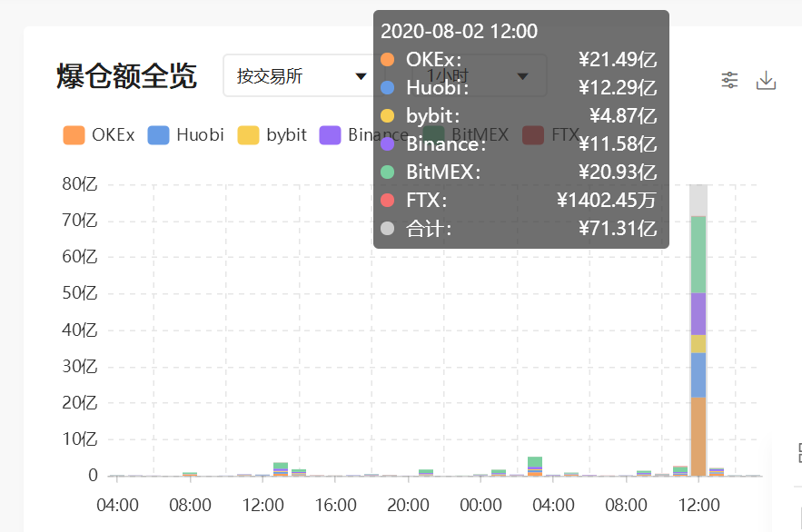Toggle the OKEx legend series

[x=99, y=135]
